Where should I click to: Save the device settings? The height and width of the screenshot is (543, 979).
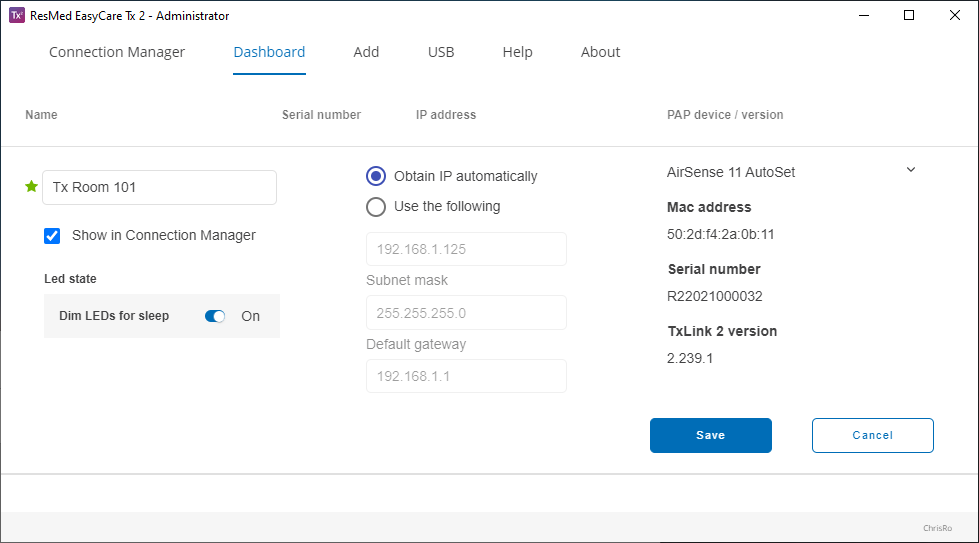pyautogui.click(x=711, y=436)
